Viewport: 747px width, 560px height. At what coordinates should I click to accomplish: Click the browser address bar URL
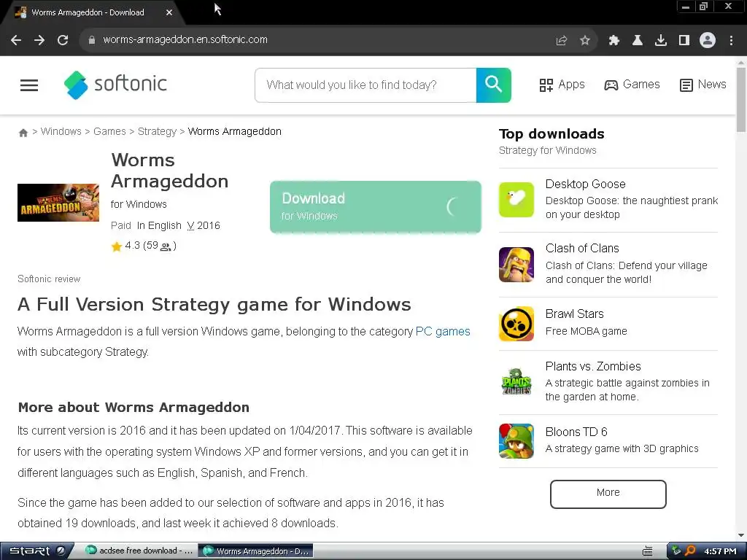click(185, 40)
